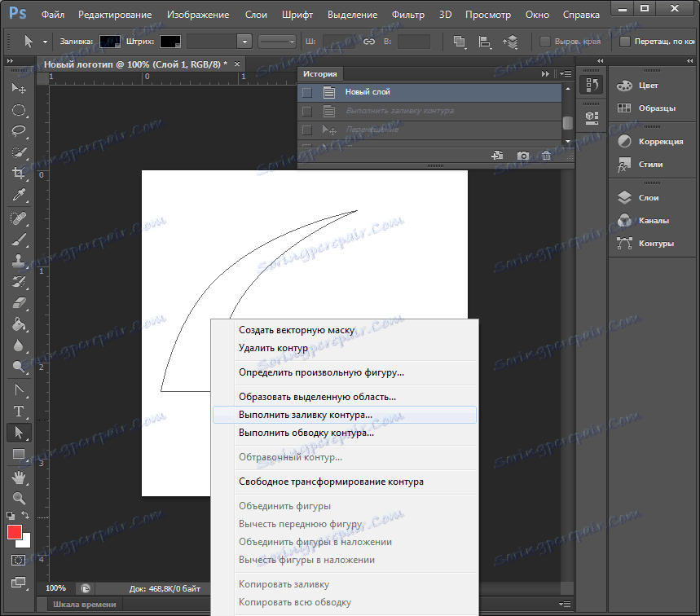
Task: Open the stroke line style dropdown
Action: tap(277, 42)
